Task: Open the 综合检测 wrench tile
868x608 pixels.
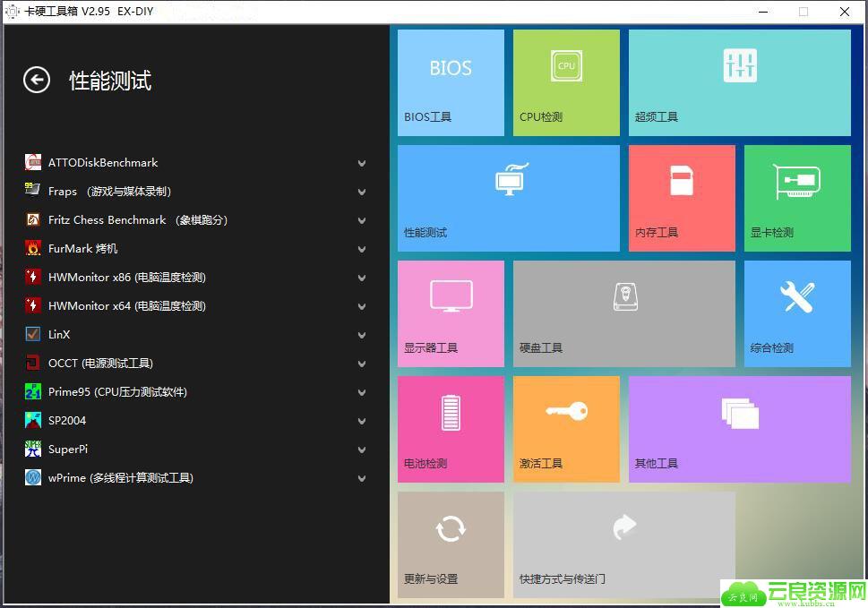Action: pyautogui.click(x=798, y=313)
